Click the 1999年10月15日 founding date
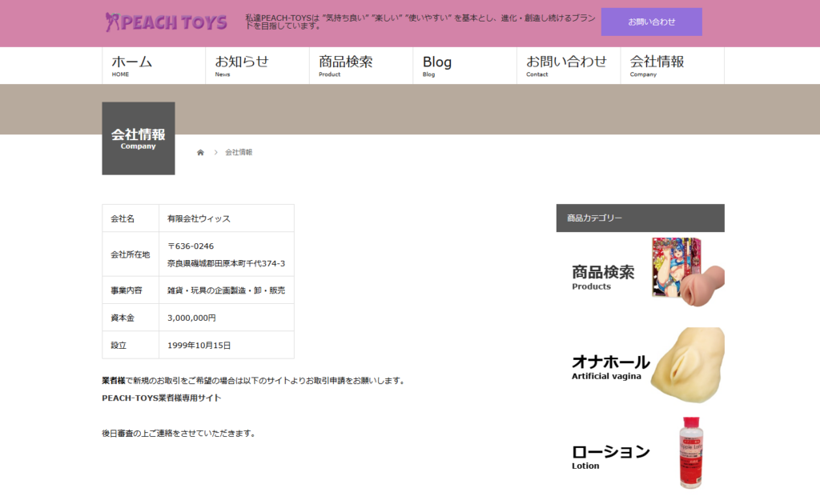820x504 pixels. (x=199, y=346)
